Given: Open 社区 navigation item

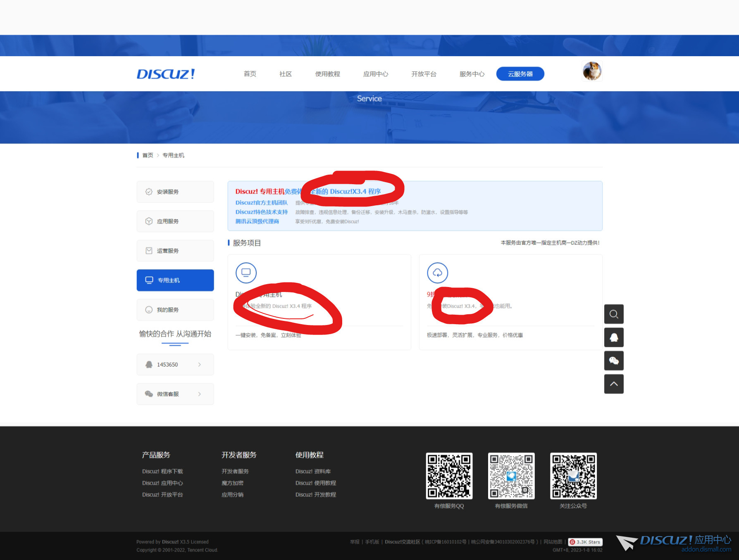Looking at the screenshot, I should (x=286, y=74).
